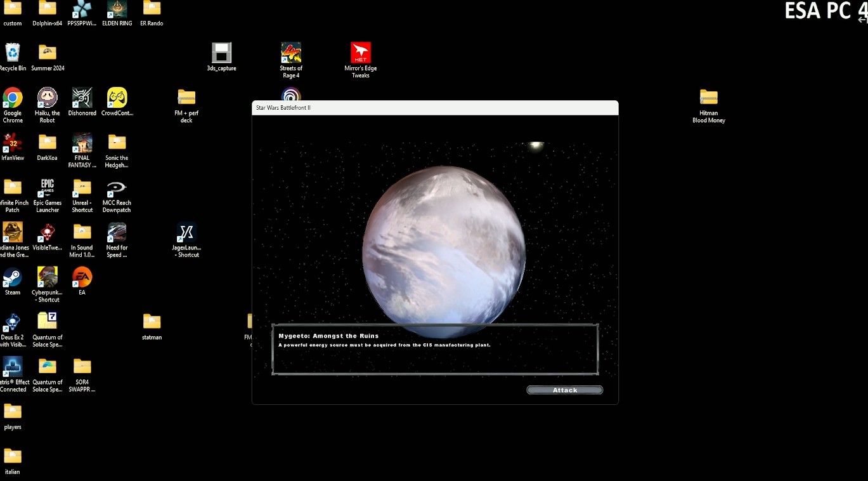The height and width of the screenshot is (481, 868).
Task: Select the Indiana Jones game icon
Action: [13, 232]
